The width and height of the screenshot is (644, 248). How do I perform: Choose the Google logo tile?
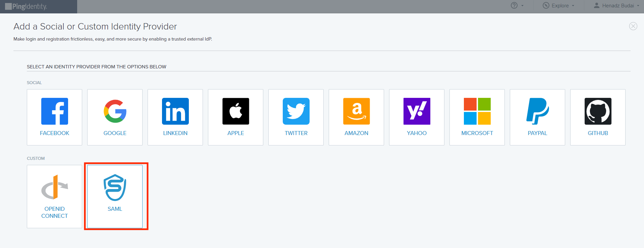[x=115, y=111]
